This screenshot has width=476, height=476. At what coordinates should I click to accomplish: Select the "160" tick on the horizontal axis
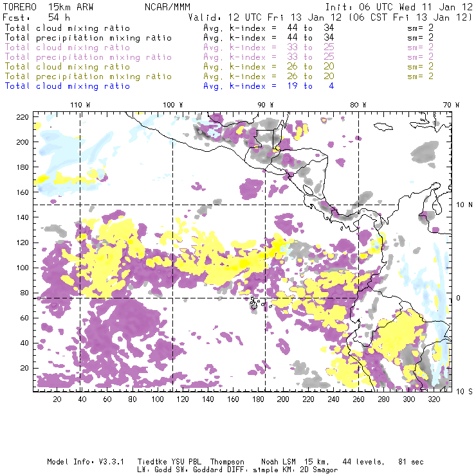pyautogui.click(x=233, y=399)
